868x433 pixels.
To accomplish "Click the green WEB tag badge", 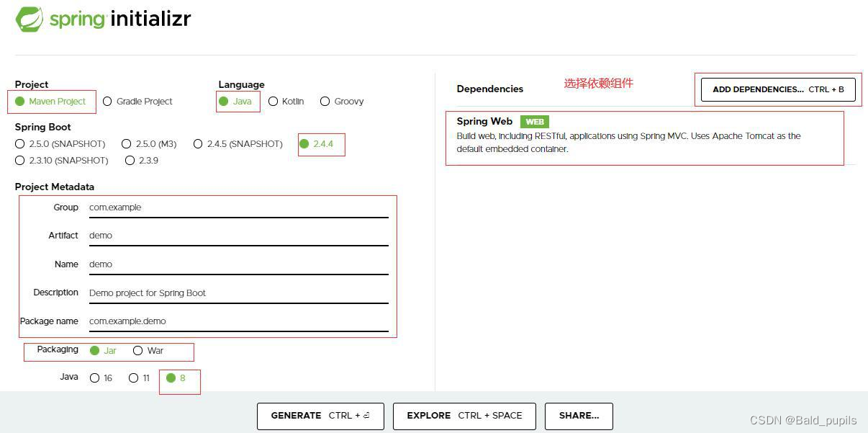I will (x=535, y=122).
